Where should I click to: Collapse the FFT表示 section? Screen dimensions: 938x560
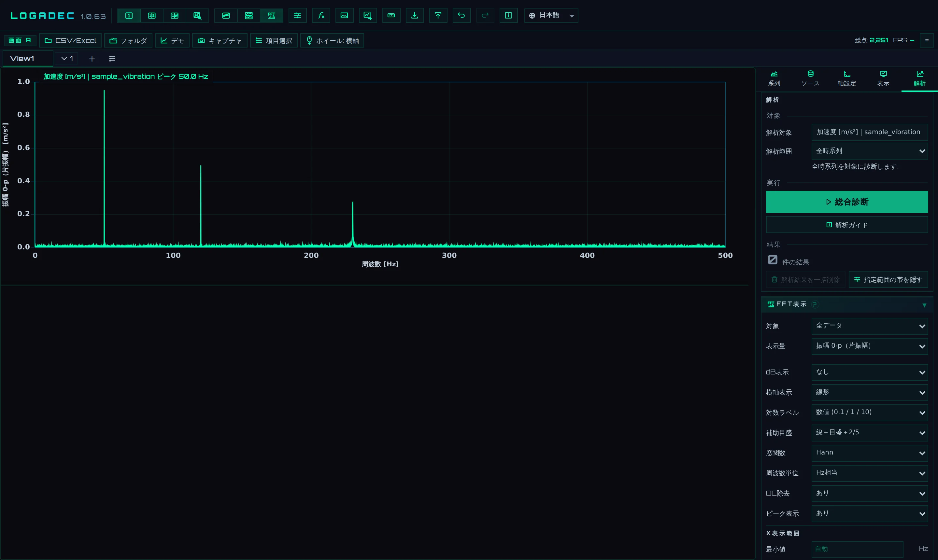924,305
